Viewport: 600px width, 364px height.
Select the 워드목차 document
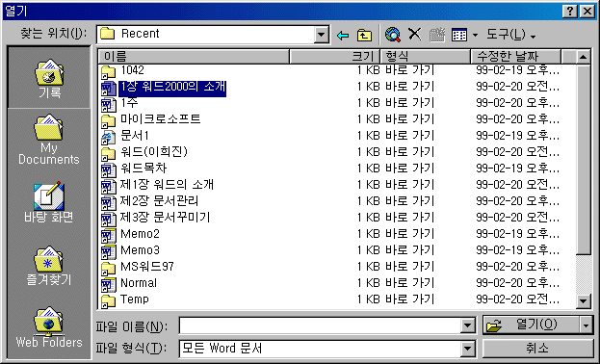coord(143,169)
